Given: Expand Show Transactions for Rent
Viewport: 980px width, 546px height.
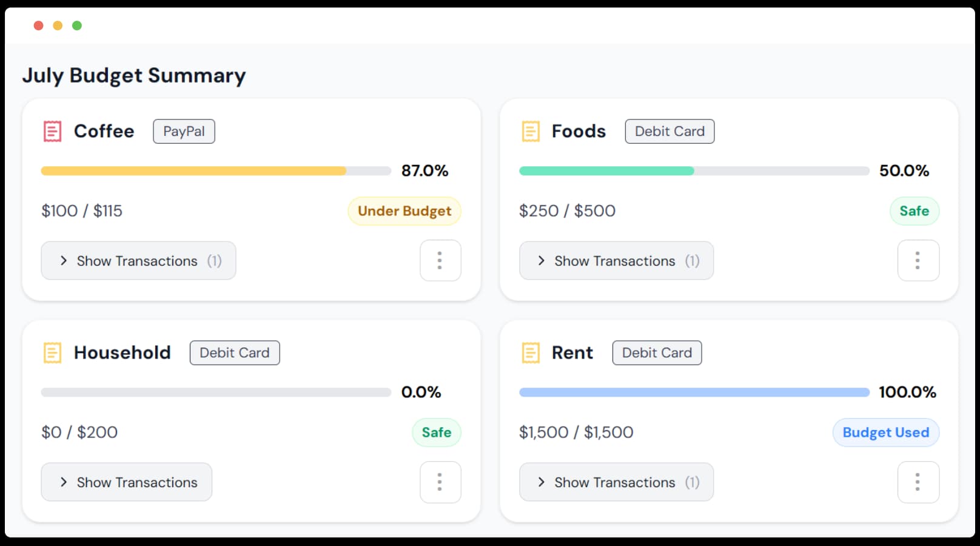Looking at the screenshot, I should 616,482.
